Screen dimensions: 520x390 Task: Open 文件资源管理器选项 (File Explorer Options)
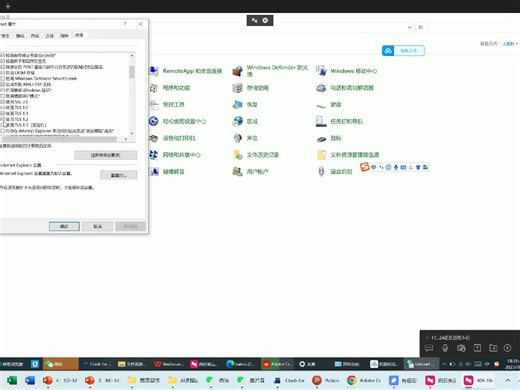[x=347, y=155]
